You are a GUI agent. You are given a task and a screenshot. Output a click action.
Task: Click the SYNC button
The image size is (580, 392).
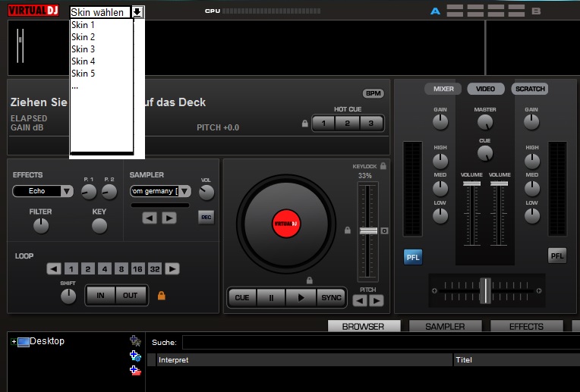[330, 297]
